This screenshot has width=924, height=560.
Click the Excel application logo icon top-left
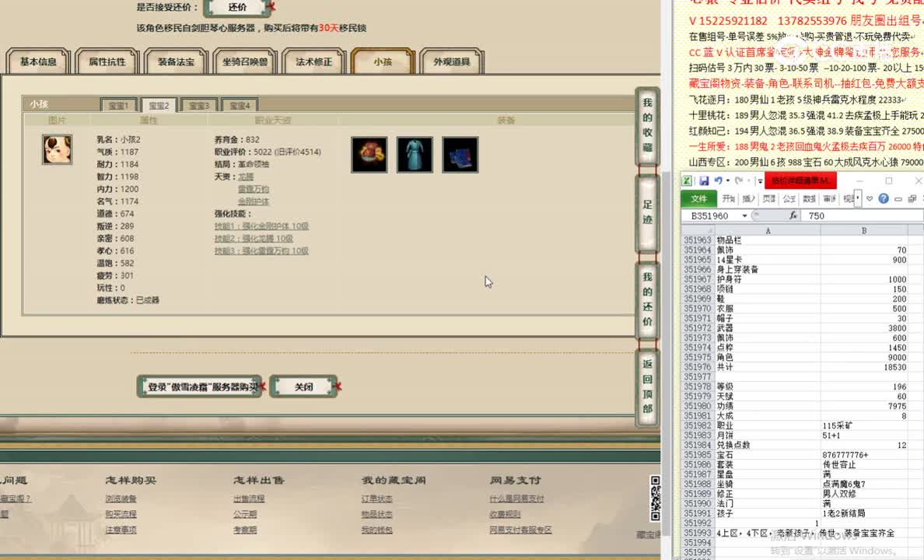[687, 181]
